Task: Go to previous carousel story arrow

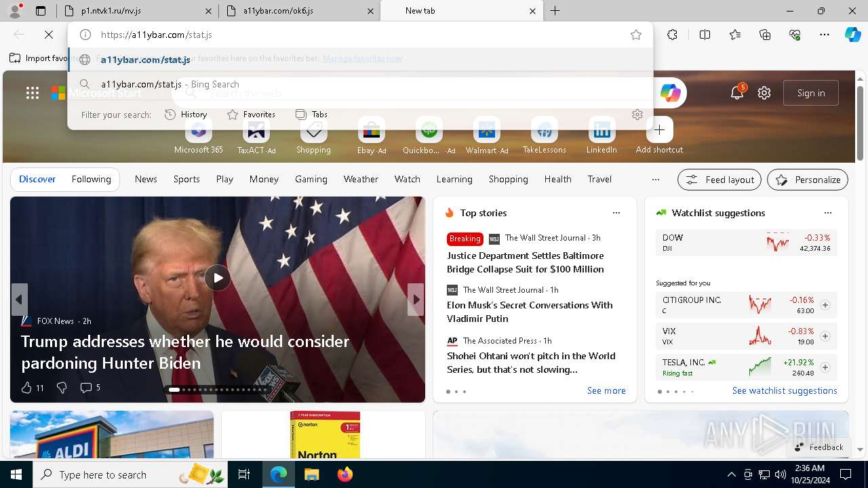Action: (19, 300)
